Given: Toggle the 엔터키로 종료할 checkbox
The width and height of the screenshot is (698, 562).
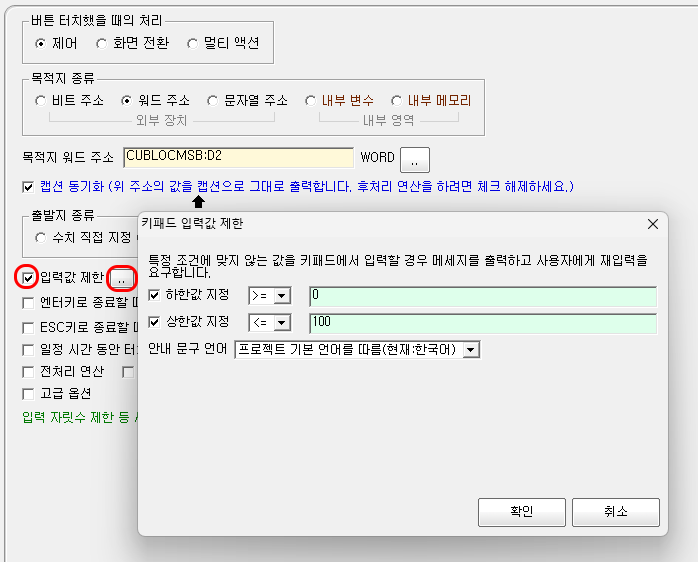Looking at the screenshot, I should pos(28,303).
